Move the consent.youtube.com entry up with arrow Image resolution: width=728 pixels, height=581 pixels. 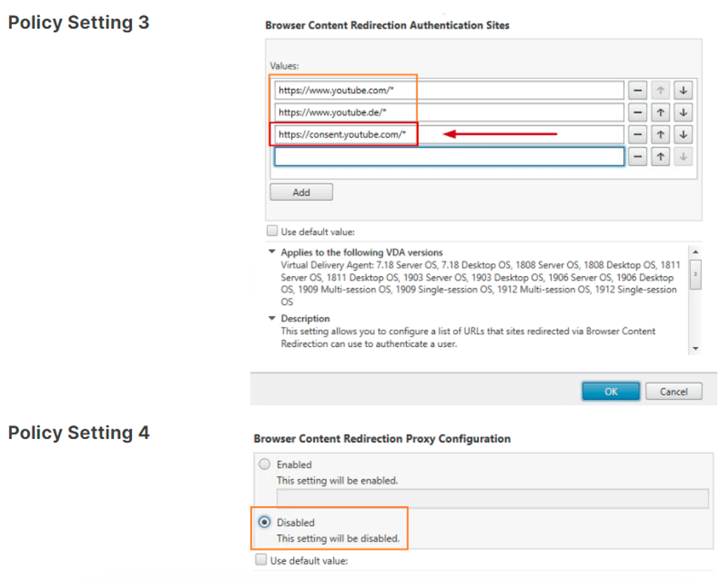(660, 134)
